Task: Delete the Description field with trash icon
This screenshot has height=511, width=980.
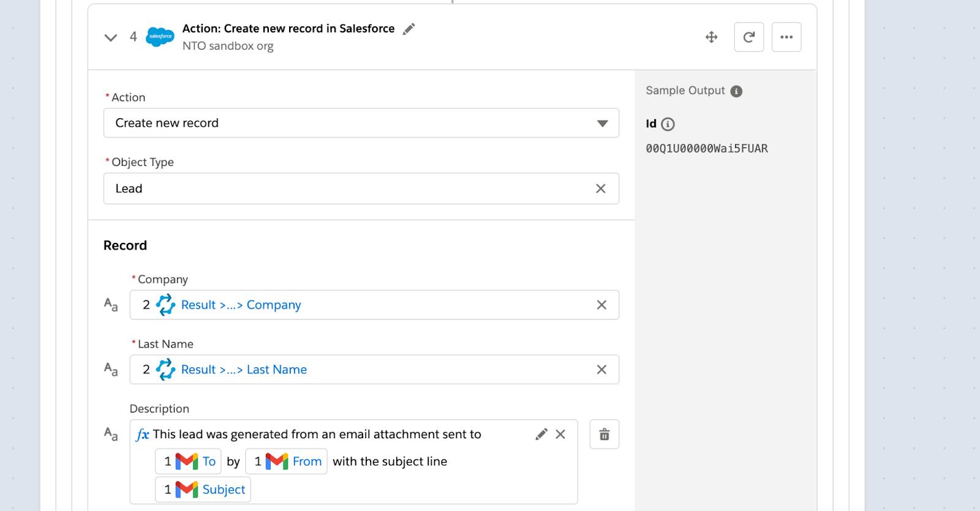Action: point(605,435)
